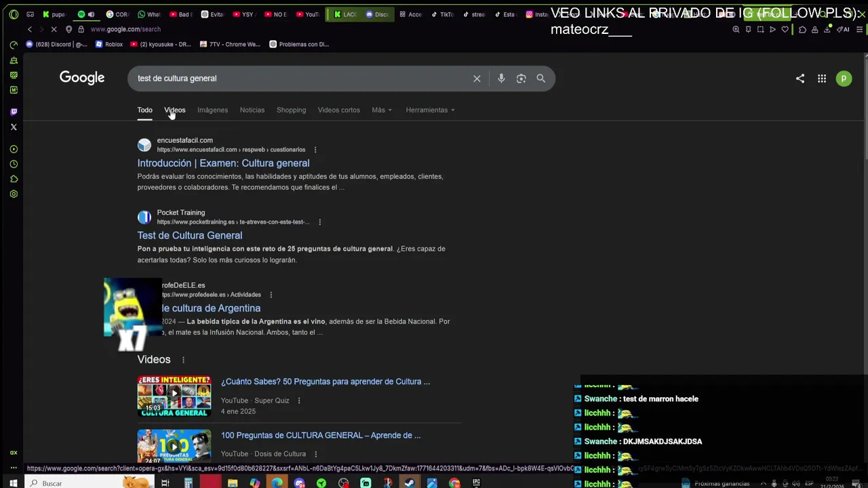Image resolution: width=868 pixels, height=488 pixels.
Task: Click the Google logo
Action: coord(82,78)
